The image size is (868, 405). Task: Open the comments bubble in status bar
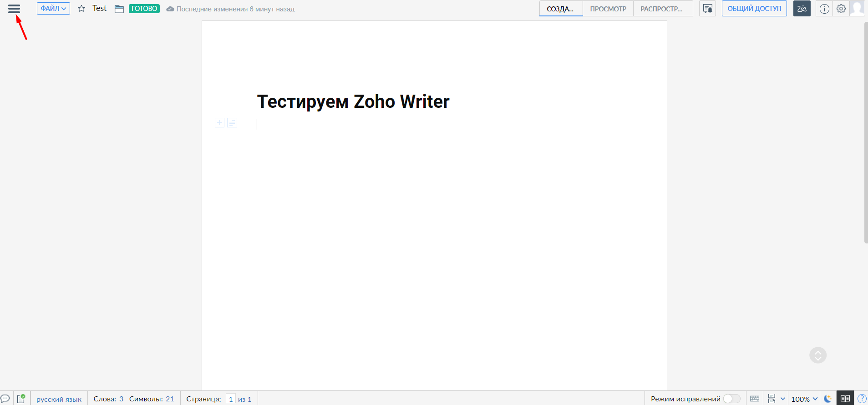pos(5,399)
